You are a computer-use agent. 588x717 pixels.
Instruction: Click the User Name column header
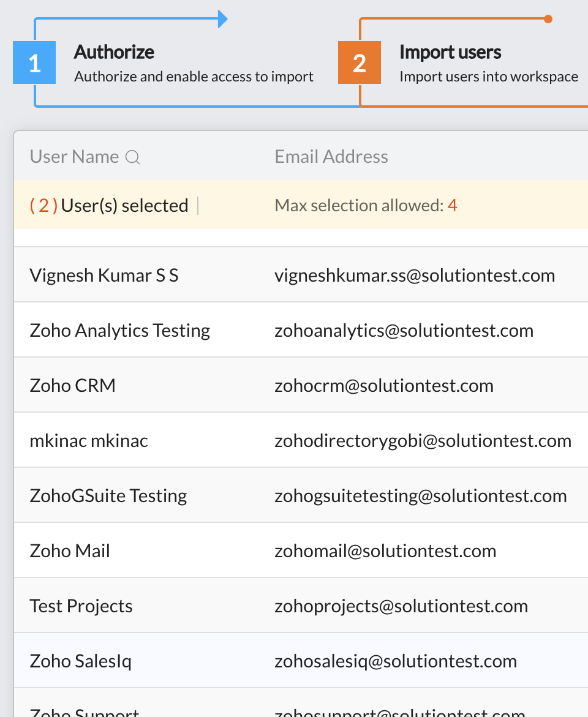click(x=74, y=157)
